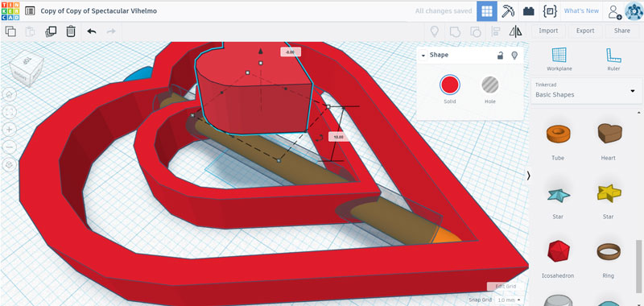Click the Copy tool icon
The height and width of the screenshot is (306, 644).
[x=10, y=31]
